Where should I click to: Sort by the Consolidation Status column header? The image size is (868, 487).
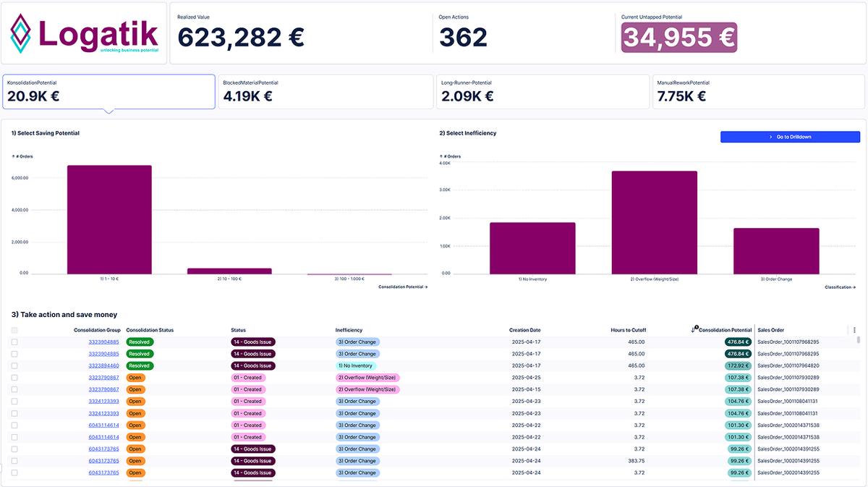click(x=150, y=330)
